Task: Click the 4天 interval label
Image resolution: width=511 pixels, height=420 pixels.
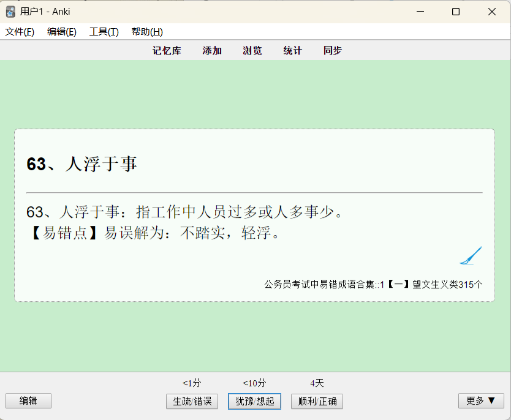Action: point(317,383)
